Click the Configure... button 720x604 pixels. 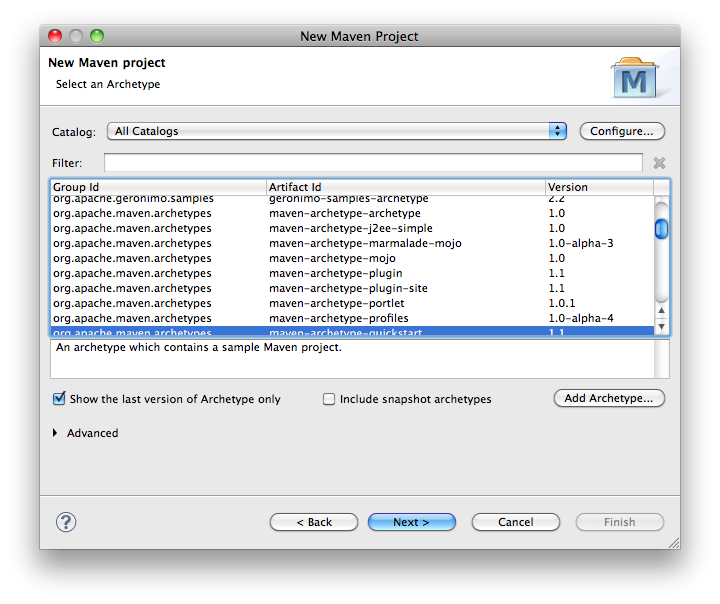622,131
